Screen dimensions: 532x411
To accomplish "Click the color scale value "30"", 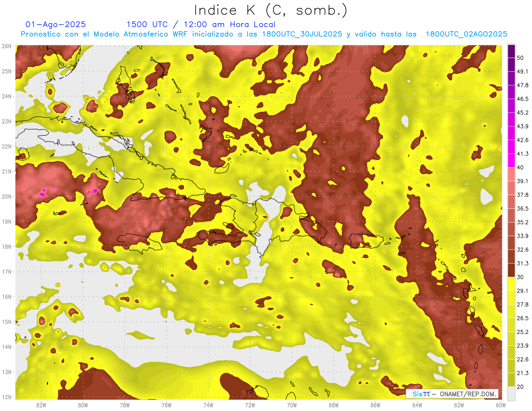I will [x=520, y=277].
